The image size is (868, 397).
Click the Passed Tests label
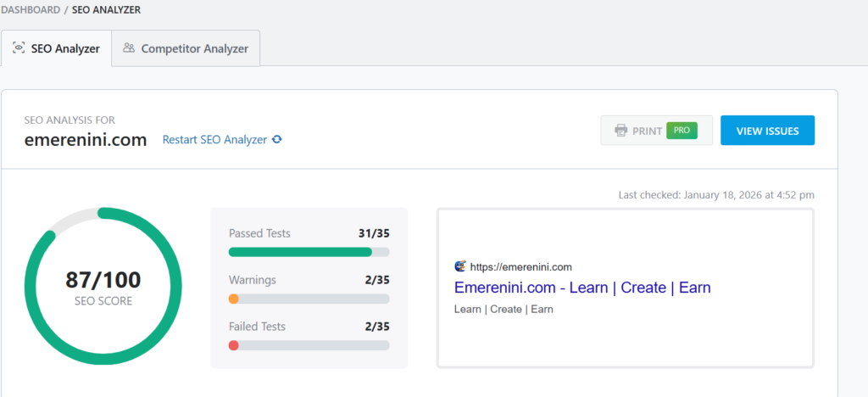click(259, 233)
